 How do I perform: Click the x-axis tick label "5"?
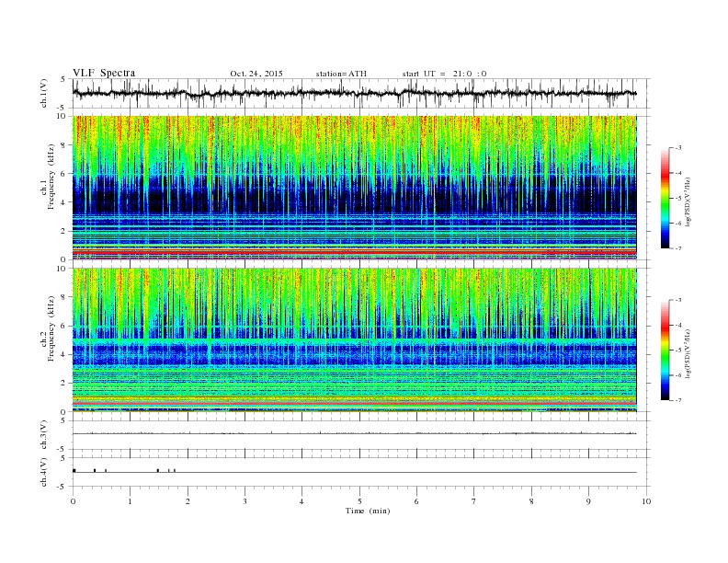point(359,501)
